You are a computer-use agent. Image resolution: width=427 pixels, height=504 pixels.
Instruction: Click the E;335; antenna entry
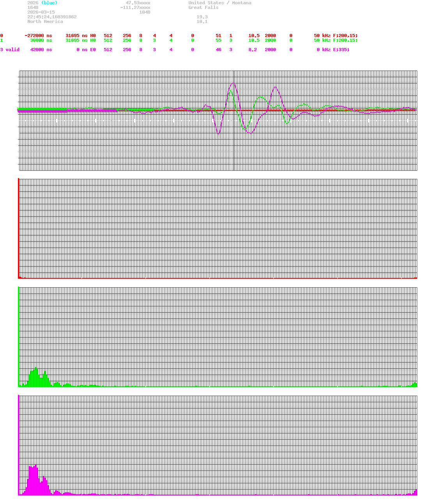[x=341, y=50]
